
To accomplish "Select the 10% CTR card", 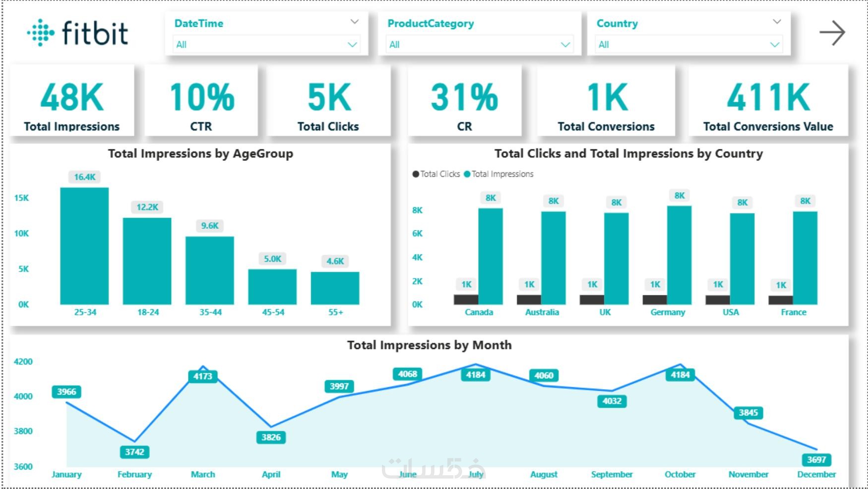I will tap(201, 101).
